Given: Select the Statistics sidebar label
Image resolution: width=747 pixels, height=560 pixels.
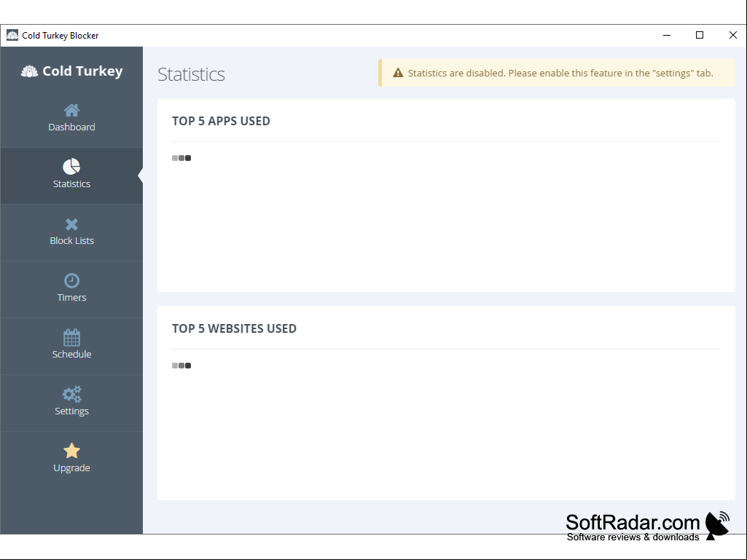Looking at the screenshot, I should pos(71,184).
